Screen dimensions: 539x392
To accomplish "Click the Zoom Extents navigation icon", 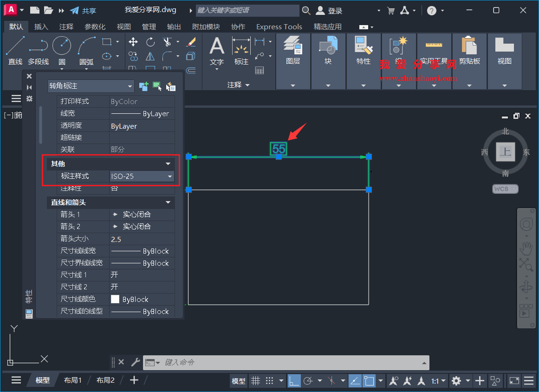I will 526,264.
